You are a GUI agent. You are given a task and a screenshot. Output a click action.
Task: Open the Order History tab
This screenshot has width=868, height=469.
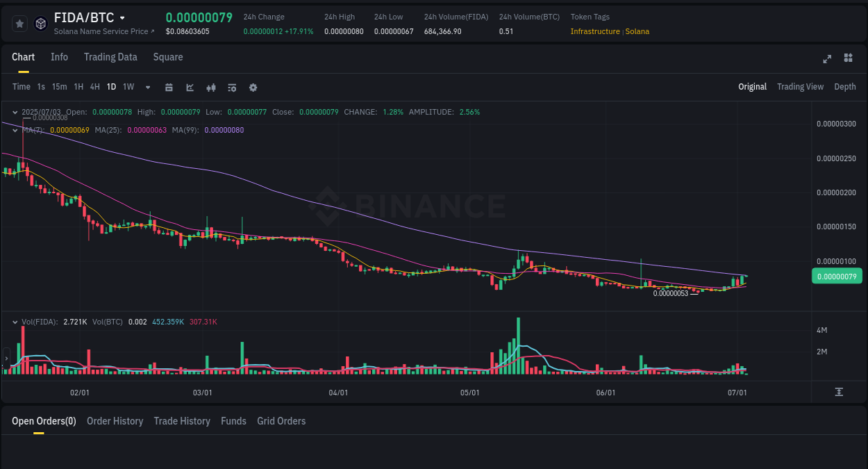pos(115,421)
